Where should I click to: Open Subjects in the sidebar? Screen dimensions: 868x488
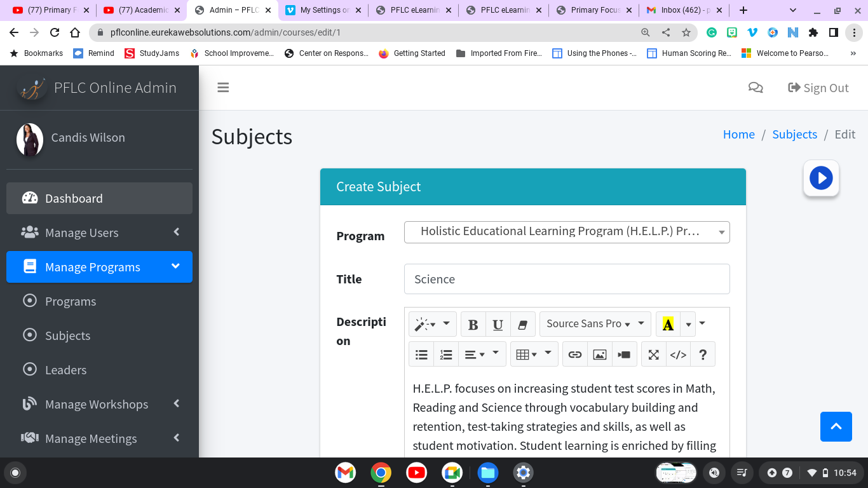coord(67,335)
